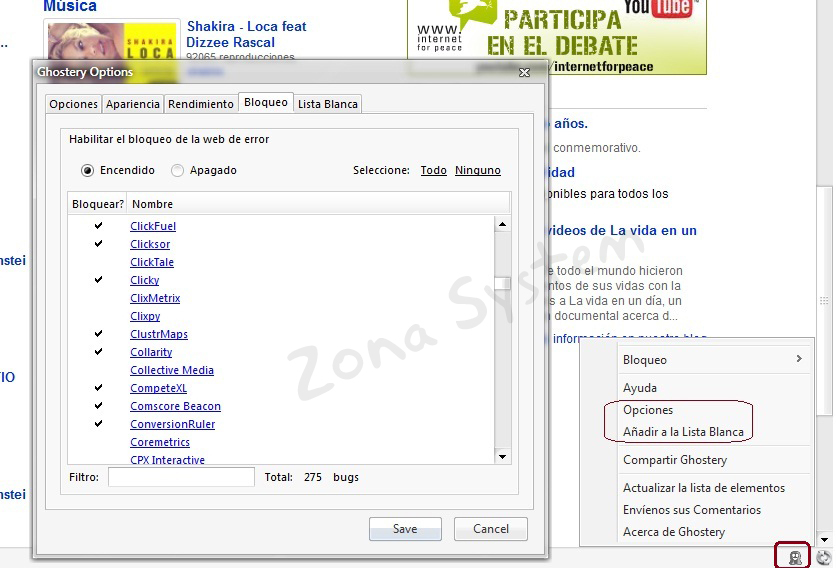Click the Bloquear? column header
The image size is (836, 568).
coord(98,204)
